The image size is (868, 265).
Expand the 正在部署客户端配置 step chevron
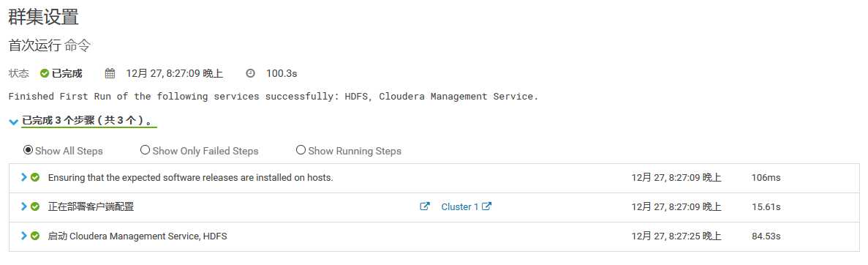(x=24, y=206)
